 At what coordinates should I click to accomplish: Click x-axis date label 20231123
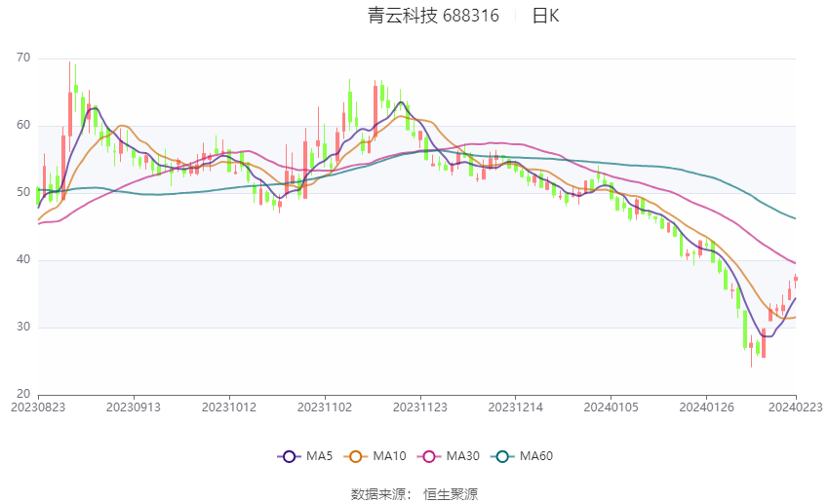(419, 407)
